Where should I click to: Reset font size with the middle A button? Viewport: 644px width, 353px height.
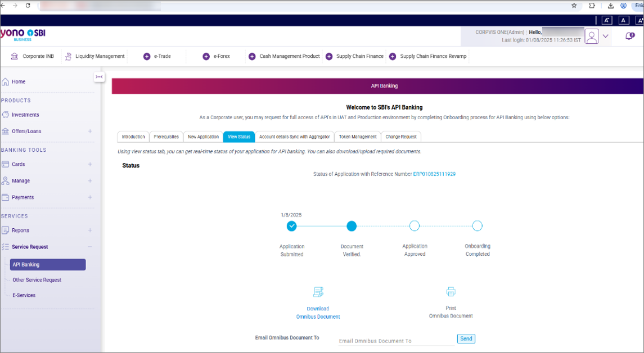(x=623, y=20)
